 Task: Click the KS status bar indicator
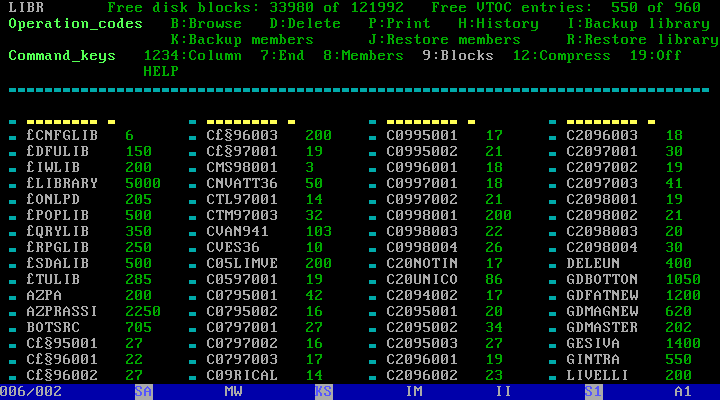[323, 392]
